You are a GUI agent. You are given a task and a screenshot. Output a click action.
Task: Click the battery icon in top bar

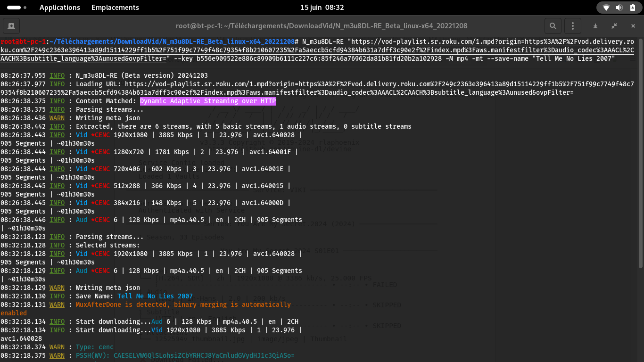[x=632, y=8]
